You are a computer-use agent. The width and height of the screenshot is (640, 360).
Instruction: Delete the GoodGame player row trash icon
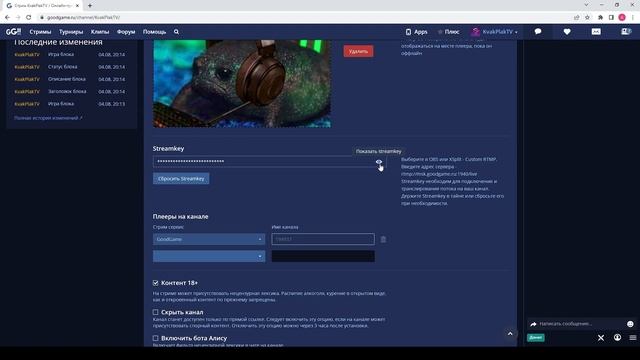click(383, 239)
